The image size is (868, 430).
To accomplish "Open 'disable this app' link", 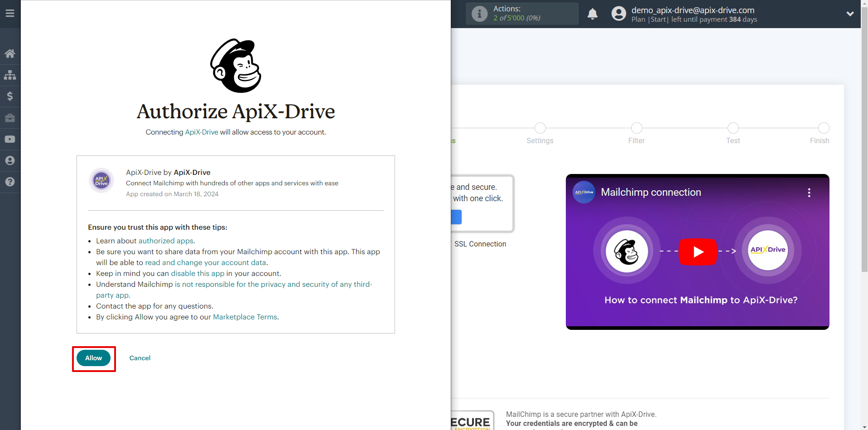I will click(x=198, y=273).
